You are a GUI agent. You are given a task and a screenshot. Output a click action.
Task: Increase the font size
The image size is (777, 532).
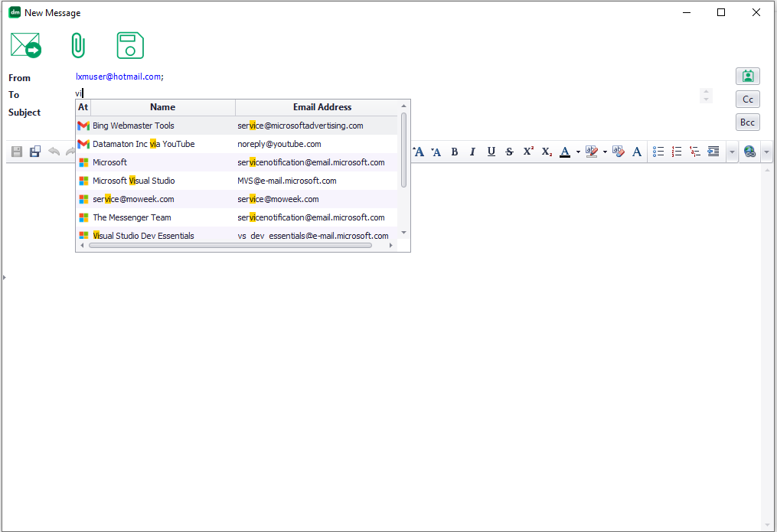click(x=419, y=152)
